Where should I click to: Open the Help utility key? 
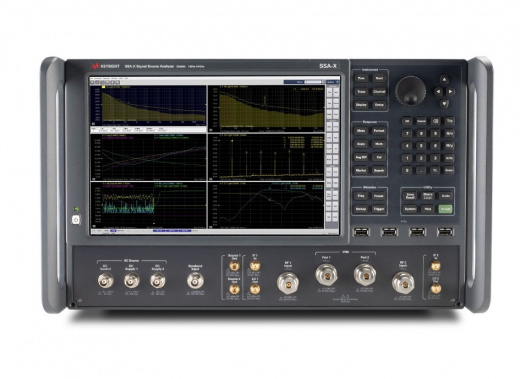click(428, 209)
